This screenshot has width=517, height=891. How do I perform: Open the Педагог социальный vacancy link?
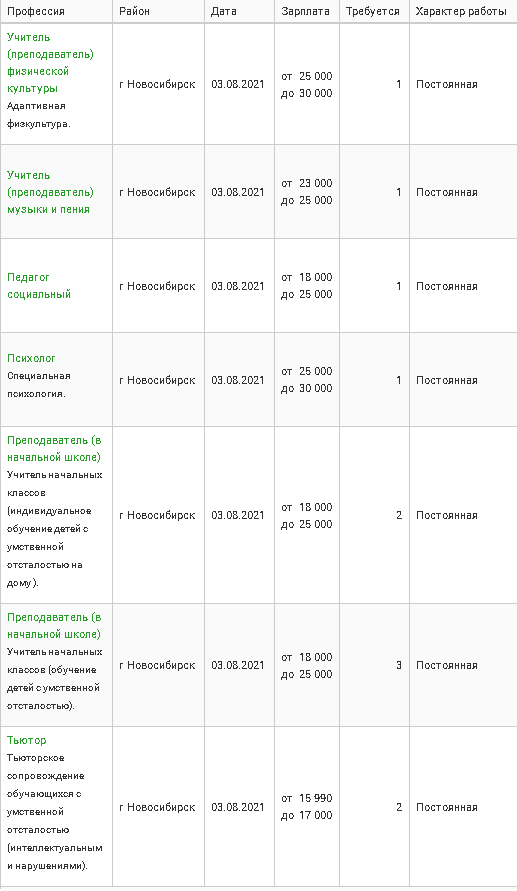click(39, 285)
